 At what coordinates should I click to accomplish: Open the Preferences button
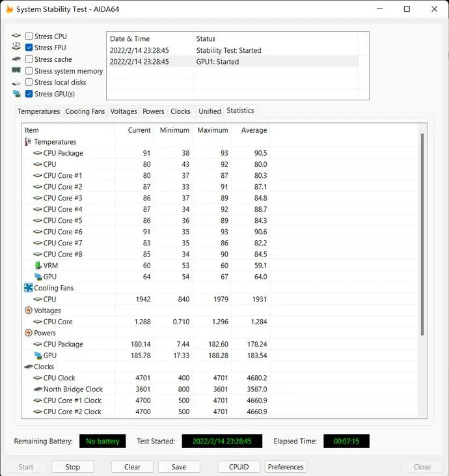pos(286,467)
